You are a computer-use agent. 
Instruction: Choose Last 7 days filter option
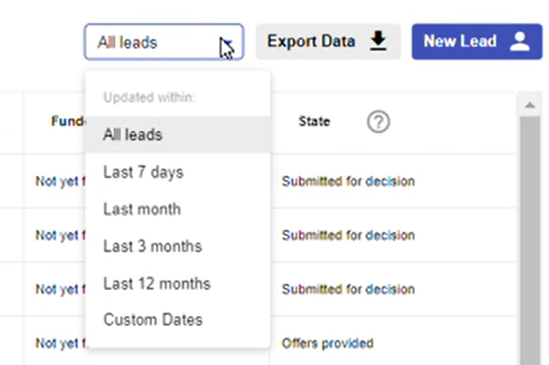tap(178, 172)
